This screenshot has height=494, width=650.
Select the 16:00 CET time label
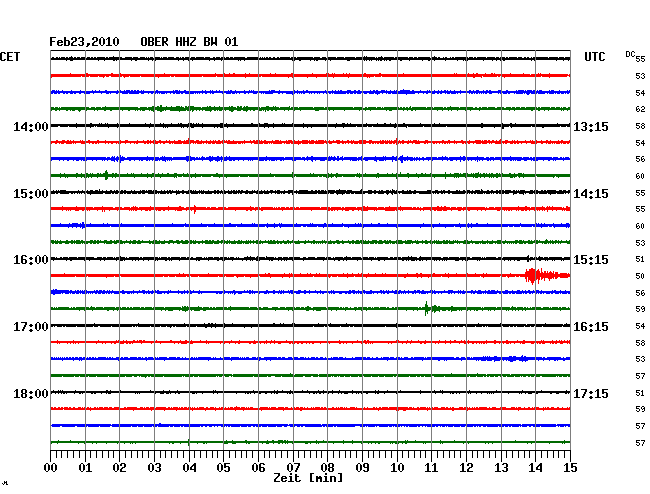31,260
